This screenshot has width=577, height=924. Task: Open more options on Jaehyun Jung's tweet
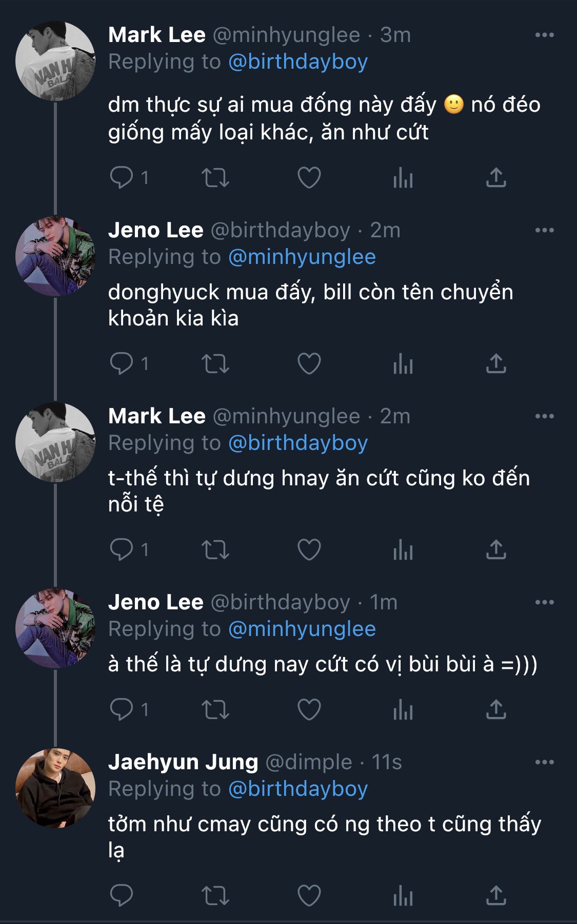click(x=544, y=762)
